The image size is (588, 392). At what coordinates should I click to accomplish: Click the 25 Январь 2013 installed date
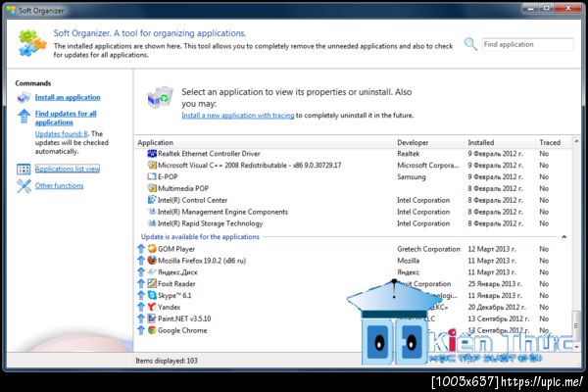[x=495, y=283]
